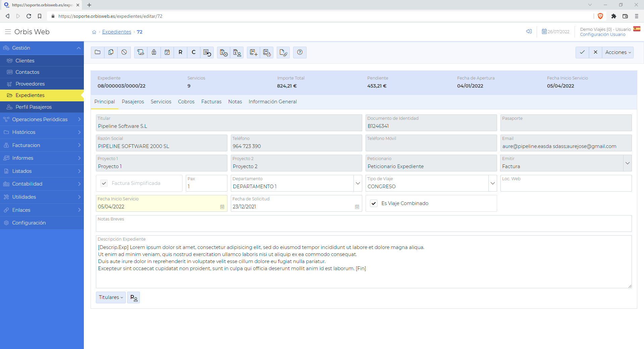Collapse the Gestión sidebar section
This screenshot has height=349, width=644.
[x=42, y=48]
